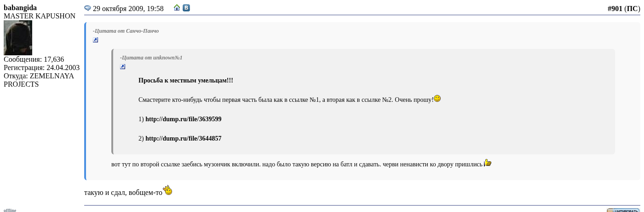This screenshot has width=644, height=212.
Task: Open babangida's VKontakte profile icon
Action: pyautogui.click(x=186, y=7)
